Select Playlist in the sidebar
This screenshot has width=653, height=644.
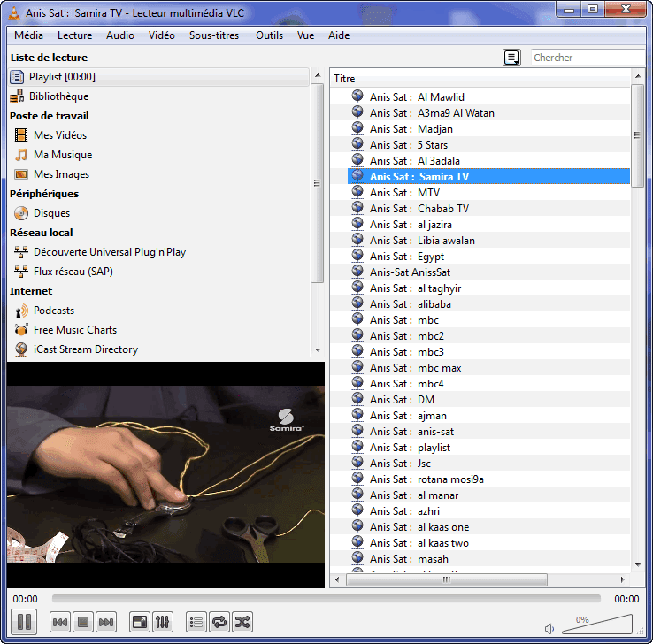click(158, 77)
